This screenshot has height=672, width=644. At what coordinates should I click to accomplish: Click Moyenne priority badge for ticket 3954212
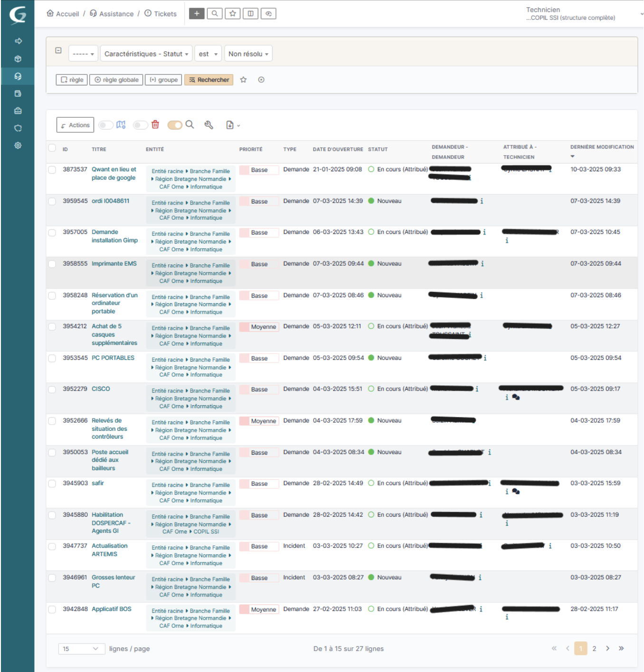259,327
